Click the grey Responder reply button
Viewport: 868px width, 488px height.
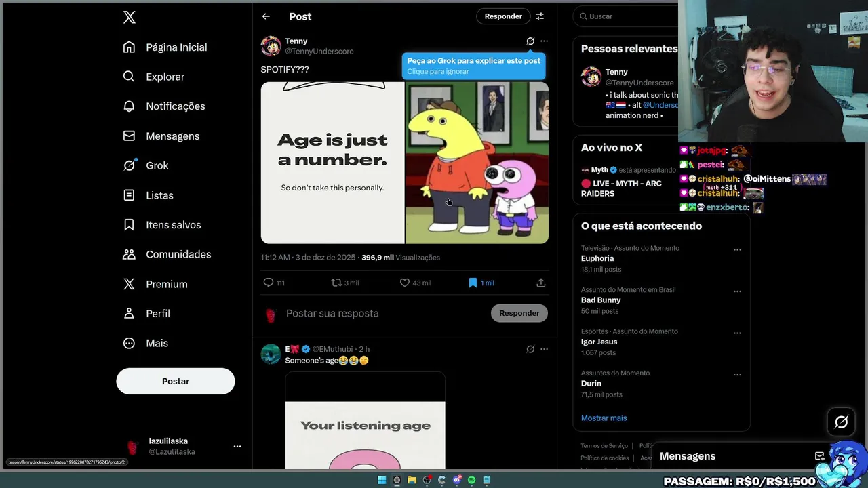[x=519, y=313]
